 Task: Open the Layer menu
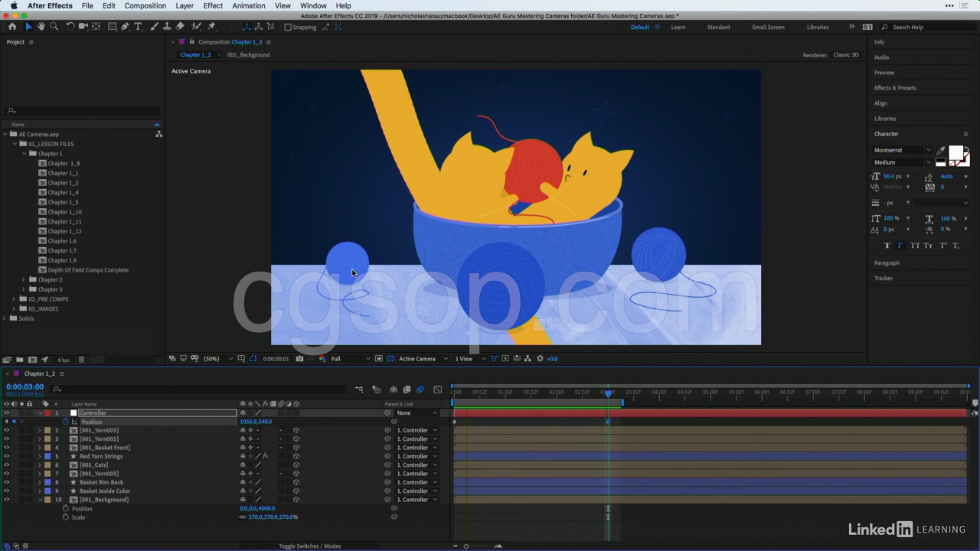pyautogui.click(x=185, y=5)
